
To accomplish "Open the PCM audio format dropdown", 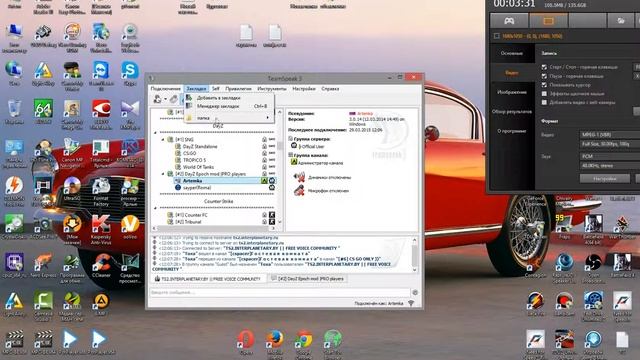I will point(610,156).
